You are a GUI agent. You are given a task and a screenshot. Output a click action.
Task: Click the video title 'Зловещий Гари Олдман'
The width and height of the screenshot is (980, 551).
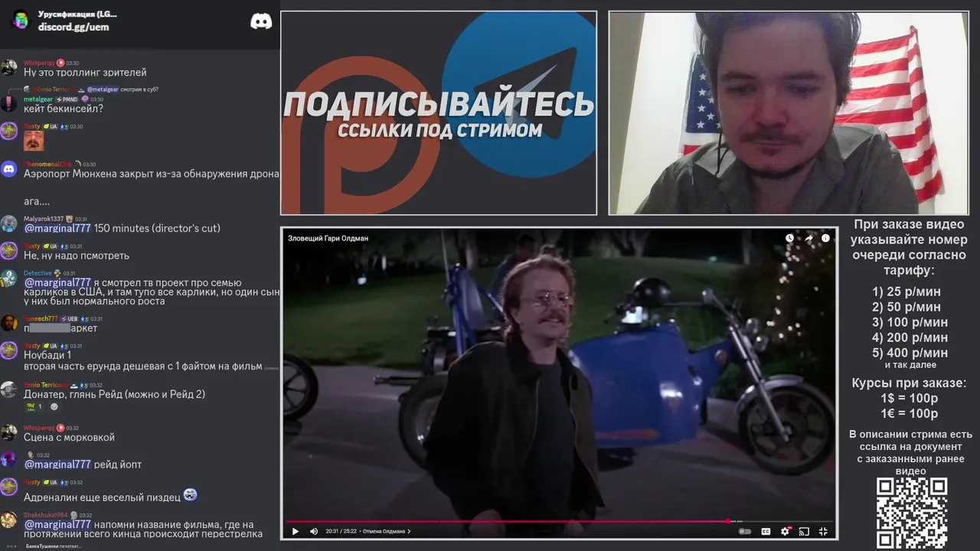point(328,238)
